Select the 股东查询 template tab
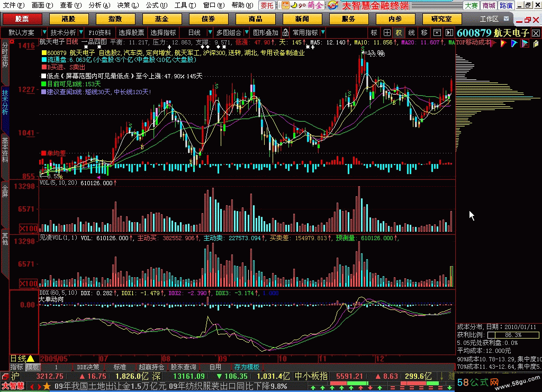 (x=183, y=367)
